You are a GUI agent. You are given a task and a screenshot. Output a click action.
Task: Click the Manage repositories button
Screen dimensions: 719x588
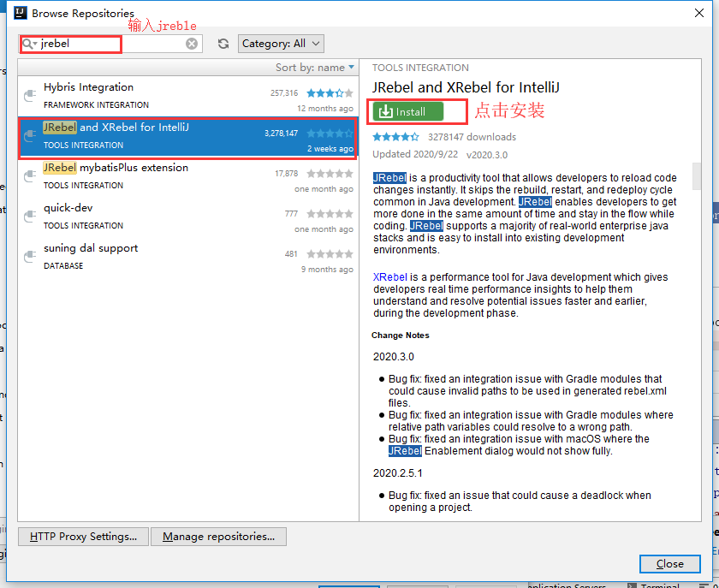click(219, 537)
